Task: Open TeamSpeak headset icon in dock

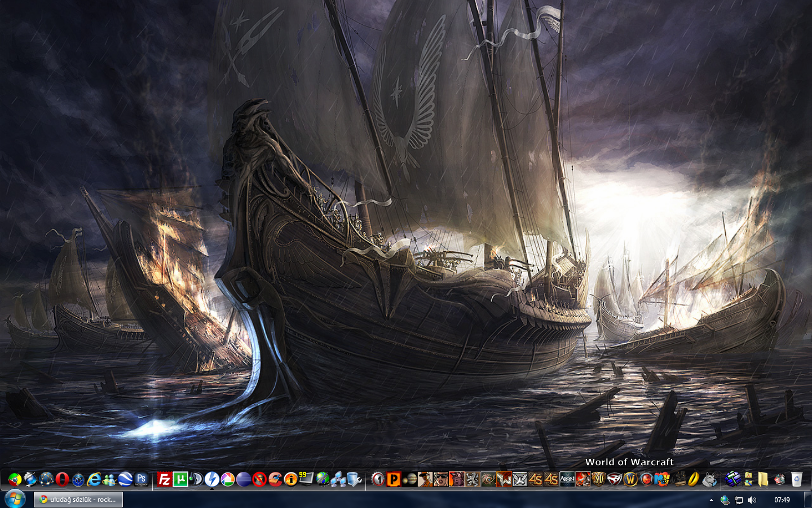Action: (x=196, y=480)
